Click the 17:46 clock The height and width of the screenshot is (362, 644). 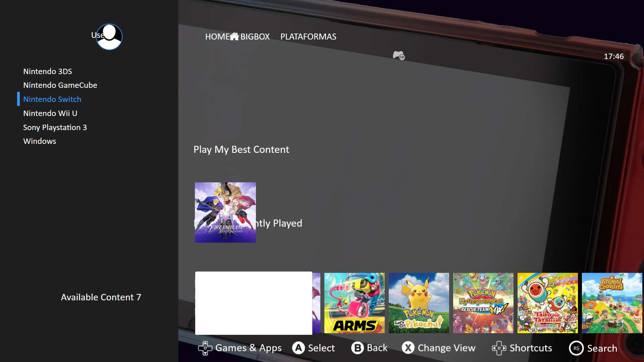[x=614, y=56]
